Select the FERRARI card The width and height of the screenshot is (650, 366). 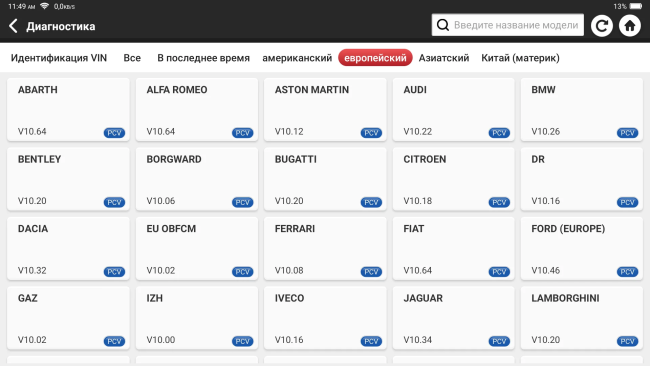point(325,248)
